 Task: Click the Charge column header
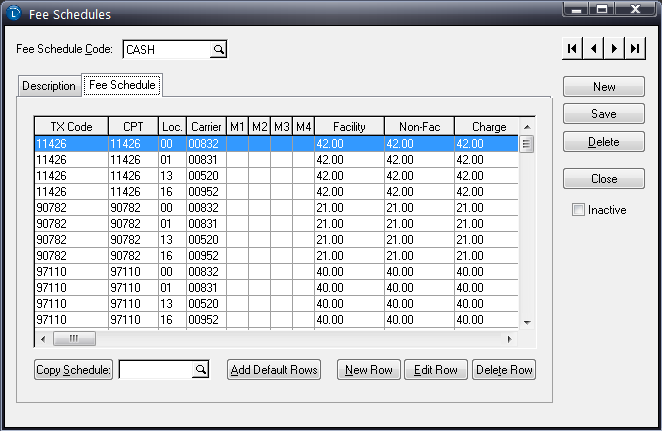(x=486, y=127)
